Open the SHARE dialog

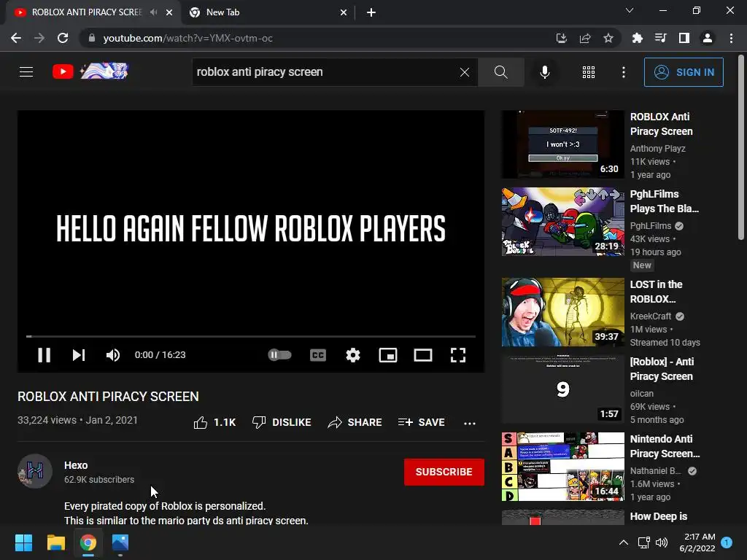[x=355, y=422]
